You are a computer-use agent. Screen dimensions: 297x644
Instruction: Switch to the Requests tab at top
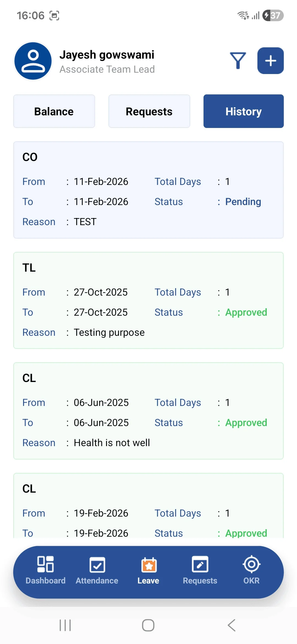(x=149, y=111)
